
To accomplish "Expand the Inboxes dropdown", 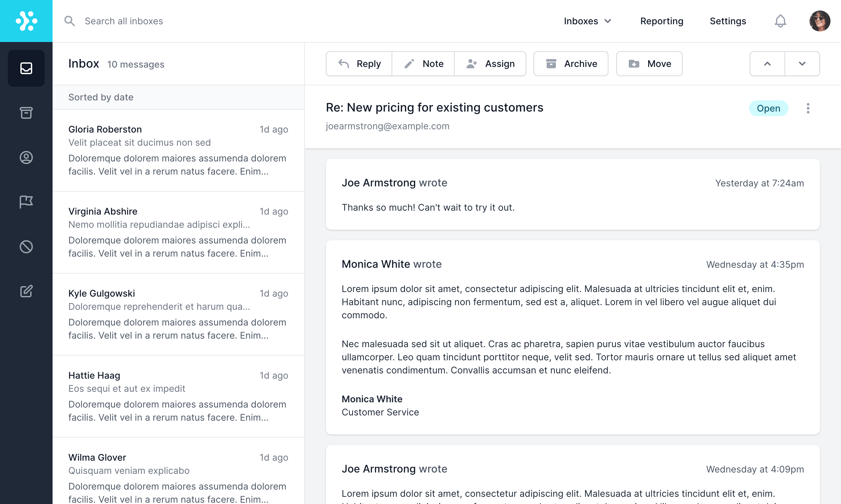I will (x=587, y=21).
